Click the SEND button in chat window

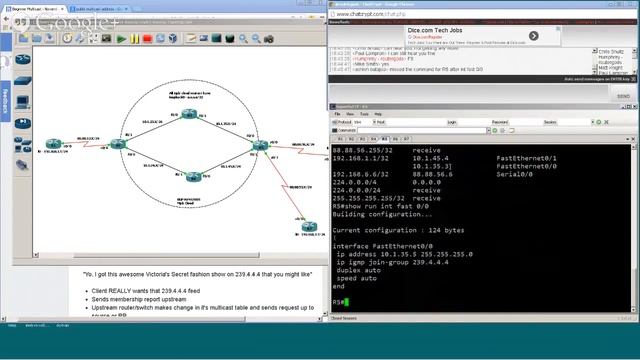[x=623, y=96]
